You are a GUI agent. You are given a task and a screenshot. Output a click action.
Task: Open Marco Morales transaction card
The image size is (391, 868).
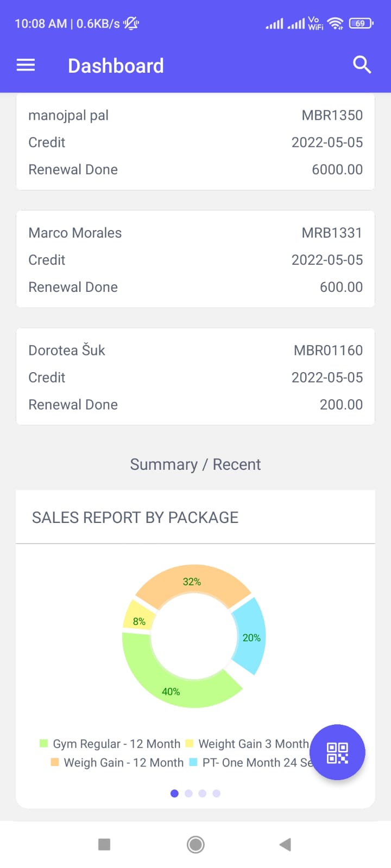tap(195, 259)
